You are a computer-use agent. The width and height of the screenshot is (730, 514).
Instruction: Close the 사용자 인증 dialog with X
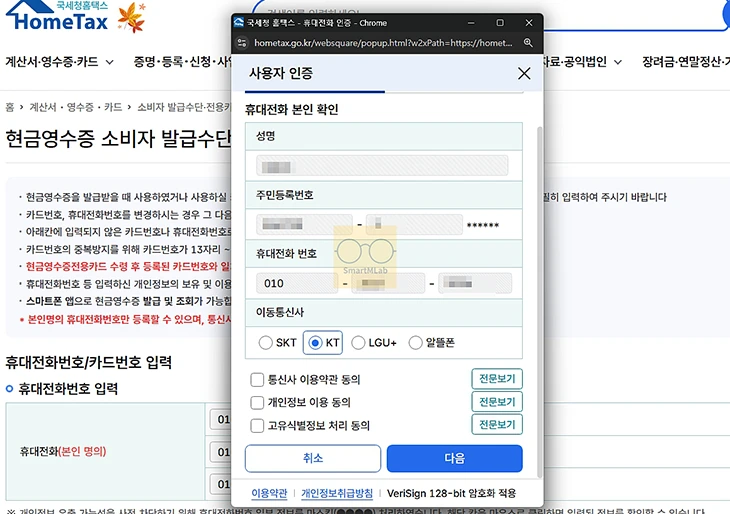(524, 73)
